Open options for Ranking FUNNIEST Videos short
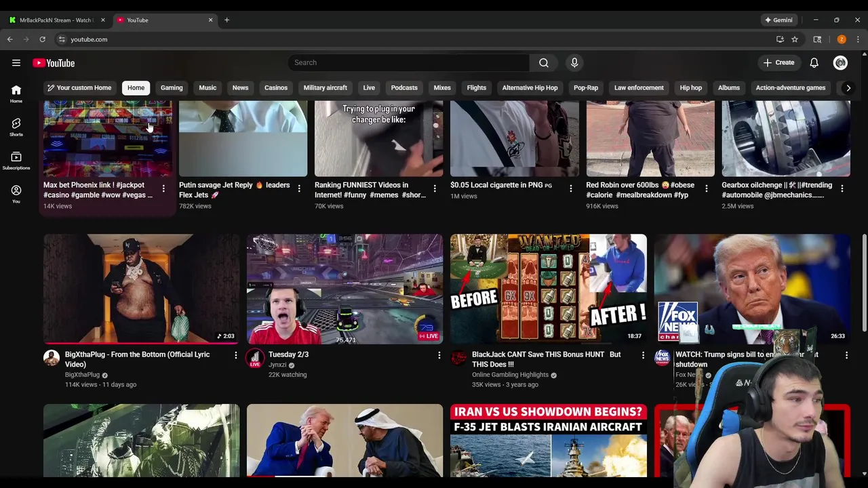 coord(435,189)
